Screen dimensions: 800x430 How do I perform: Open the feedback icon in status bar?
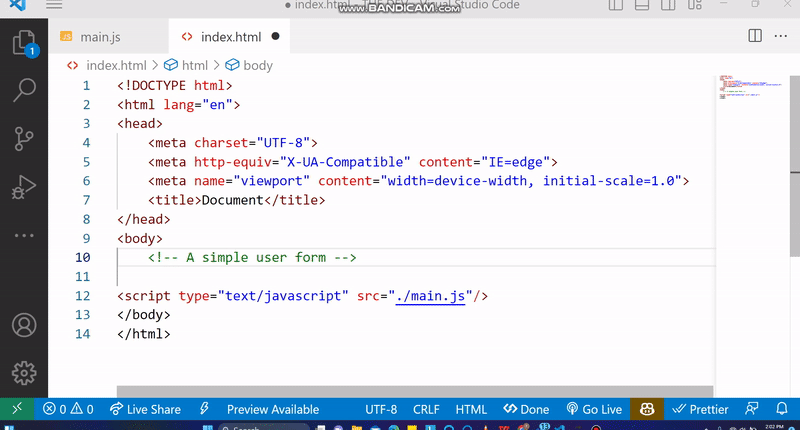tap(752, 409)
